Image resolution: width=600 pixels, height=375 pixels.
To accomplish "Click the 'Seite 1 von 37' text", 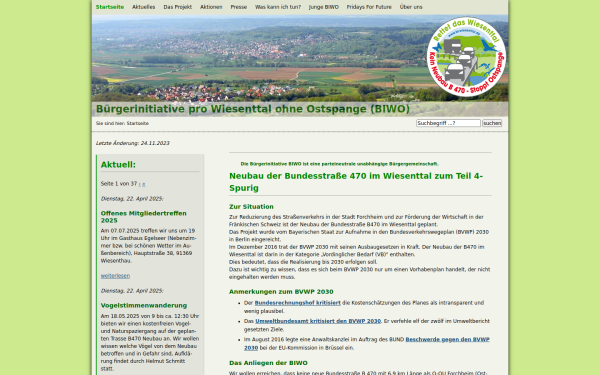I will pos(119,184).
